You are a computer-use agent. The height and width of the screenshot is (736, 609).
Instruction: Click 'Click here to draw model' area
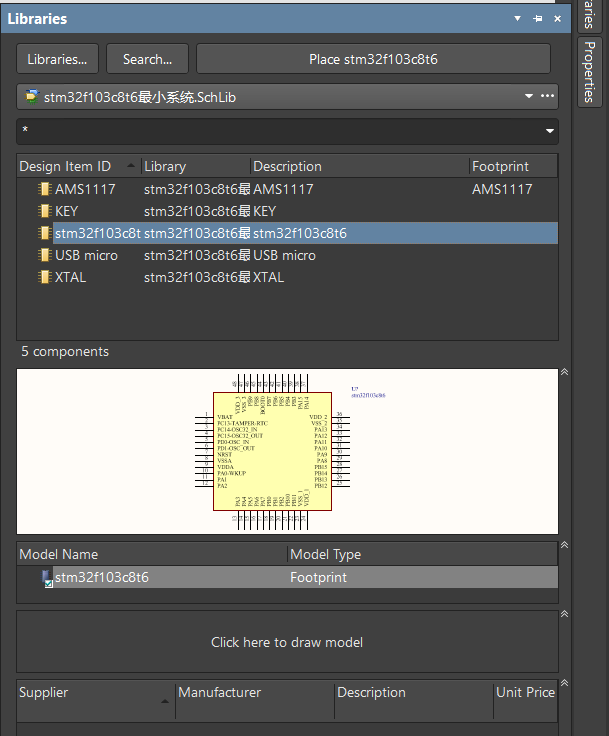287,642
